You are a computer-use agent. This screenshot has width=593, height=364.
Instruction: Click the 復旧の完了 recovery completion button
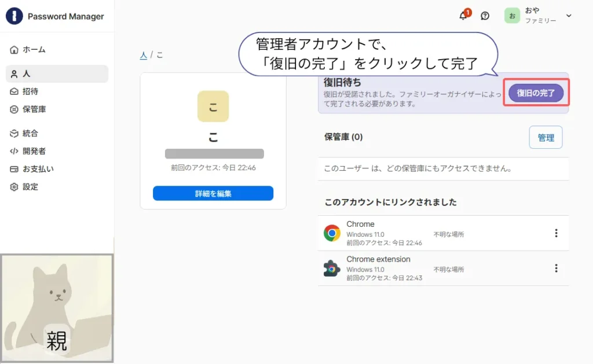click(536, 92)
